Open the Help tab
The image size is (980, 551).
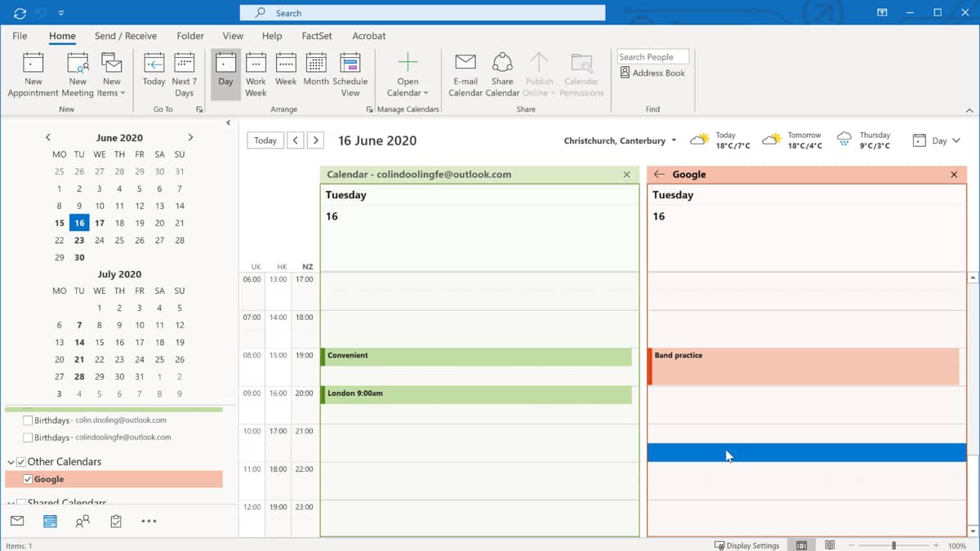coord(272,36)
